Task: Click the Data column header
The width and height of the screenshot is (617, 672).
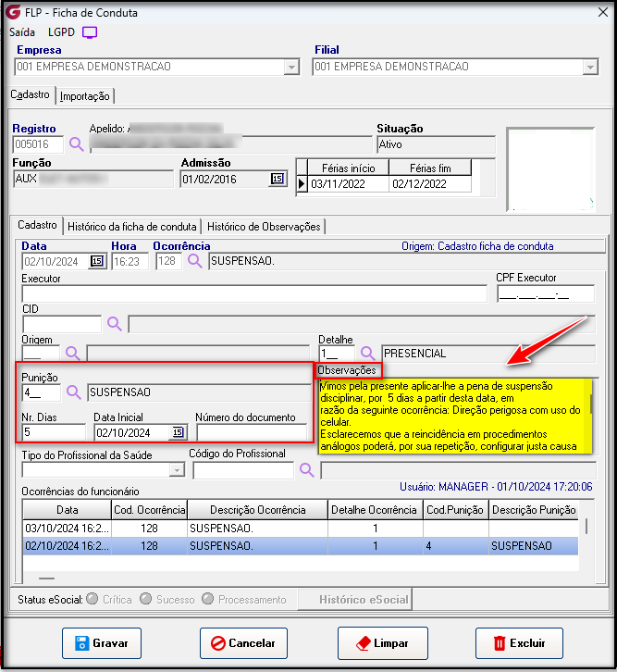Action: [68, 510]
